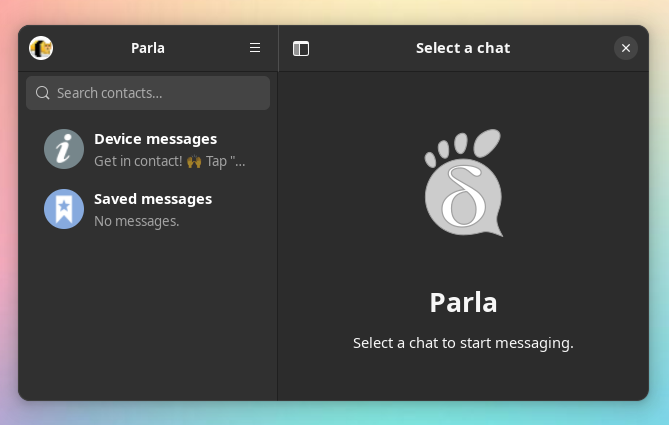Click the search magnifier icon
This screenshot has height=425, width=669.
pyautogui.click(x=43, y=93)
